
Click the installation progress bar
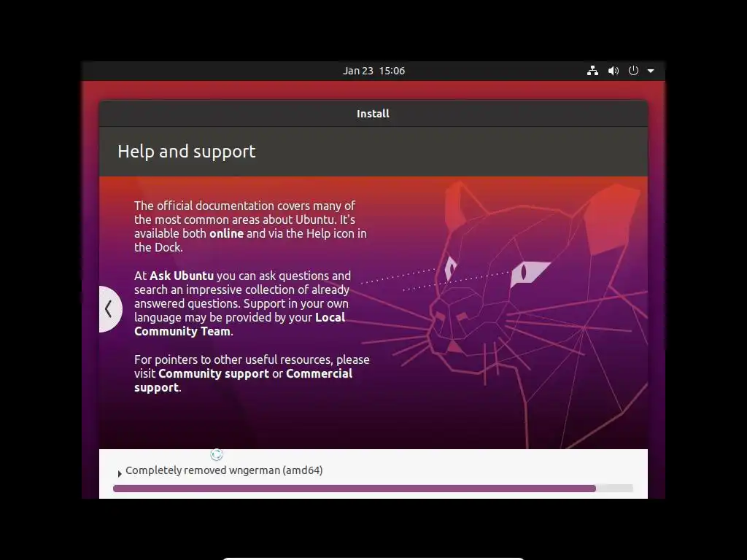(x=373, y=488)
